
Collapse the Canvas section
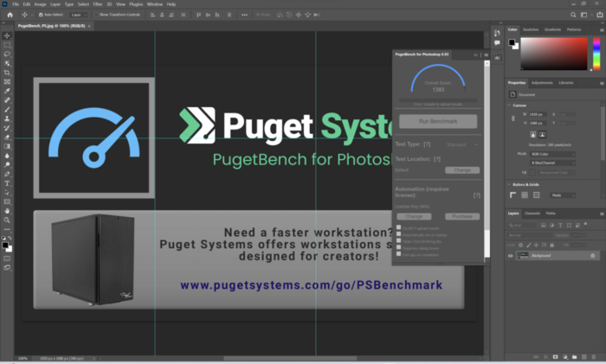pos(509,105)
